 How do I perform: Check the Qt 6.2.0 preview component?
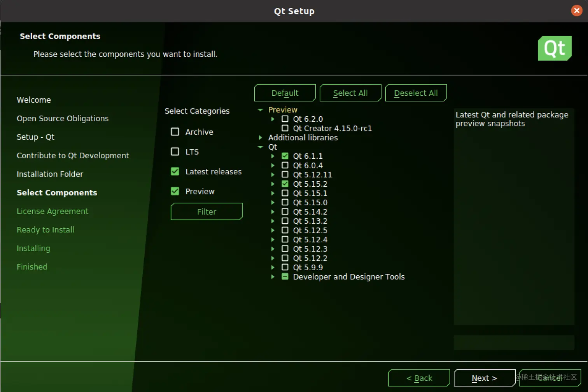click(x=285, y=119)
